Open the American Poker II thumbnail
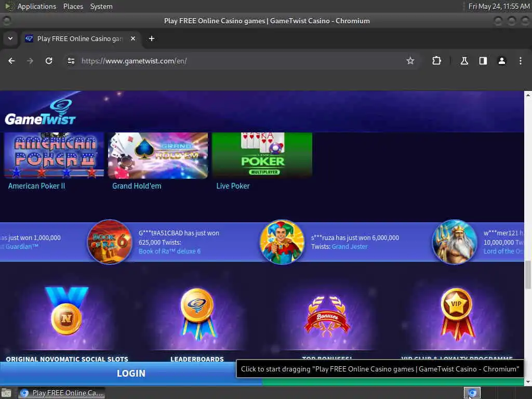Image resolution: width=532 pixels, height=399 pixels. pos(54,155)
